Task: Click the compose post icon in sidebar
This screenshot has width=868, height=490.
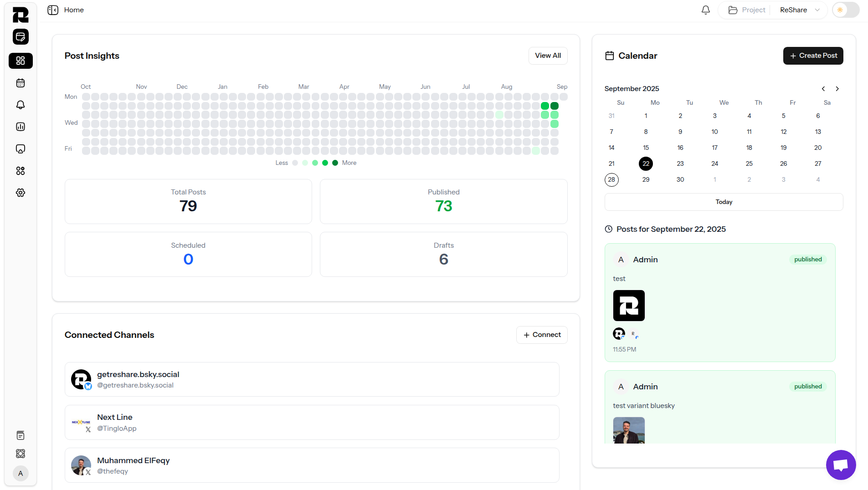Action: [x=21, y=37]
